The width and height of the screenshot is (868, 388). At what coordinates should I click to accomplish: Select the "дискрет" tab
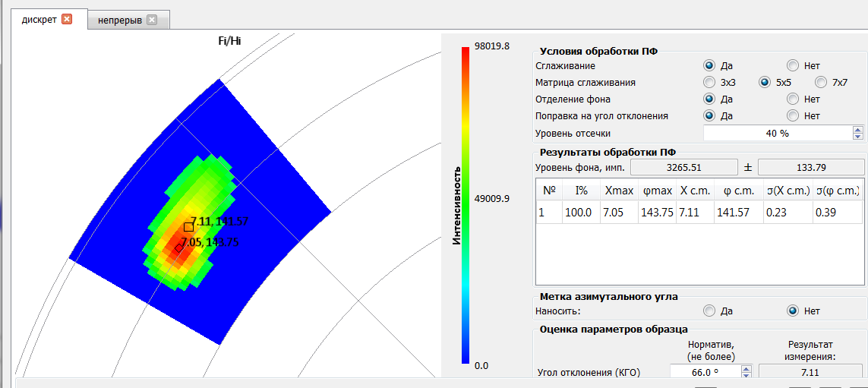pyautogui.click(x=39, y=20)
